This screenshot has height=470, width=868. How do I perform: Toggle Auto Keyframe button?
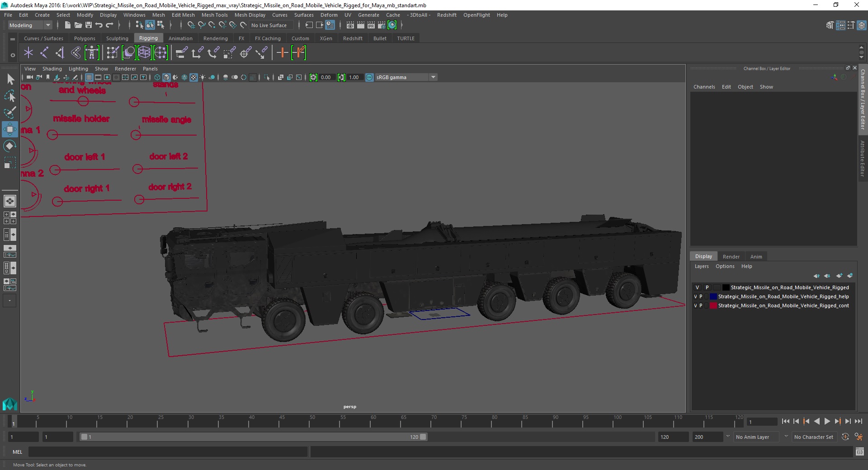tap(845, 437)
